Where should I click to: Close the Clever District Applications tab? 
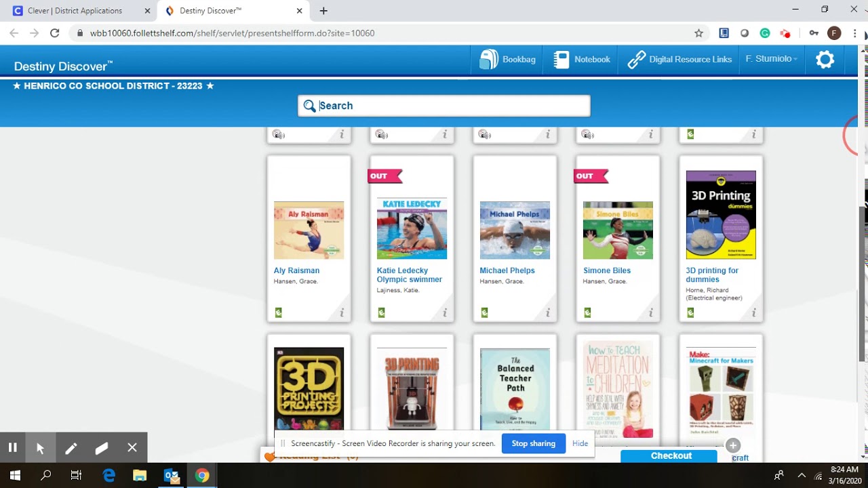click(x=147, y=11)
